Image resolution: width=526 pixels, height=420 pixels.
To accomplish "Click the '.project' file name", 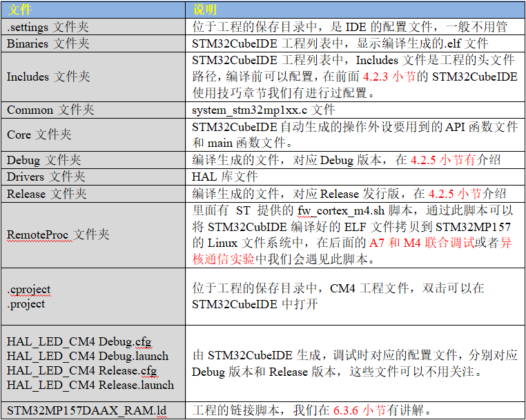I will point(26,304).
